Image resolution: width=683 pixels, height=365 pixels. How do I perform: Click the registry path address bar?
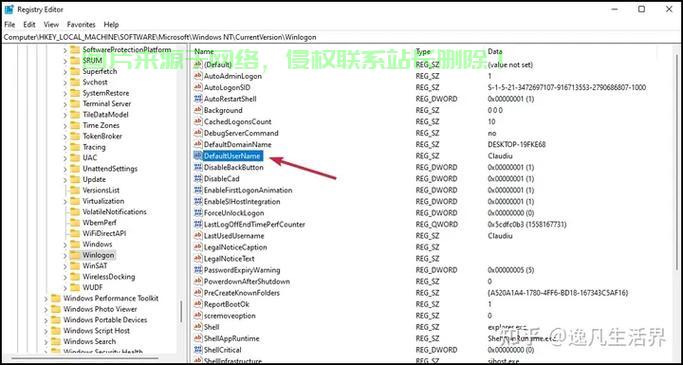click(x=341, y=37)
